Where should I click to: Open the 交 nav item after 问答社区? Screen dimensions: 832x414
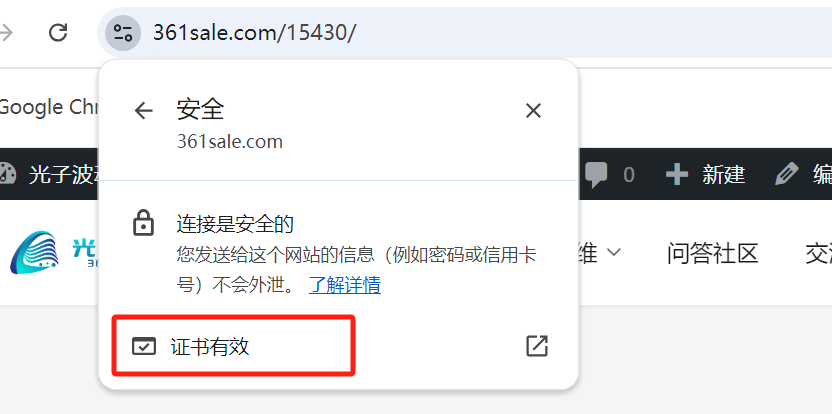818,253
